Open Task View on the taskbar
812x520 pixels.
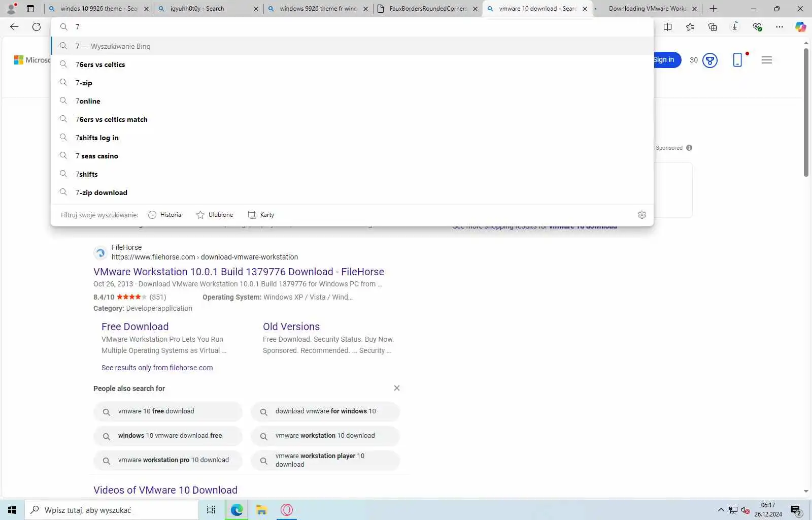(x=211, y=510)
